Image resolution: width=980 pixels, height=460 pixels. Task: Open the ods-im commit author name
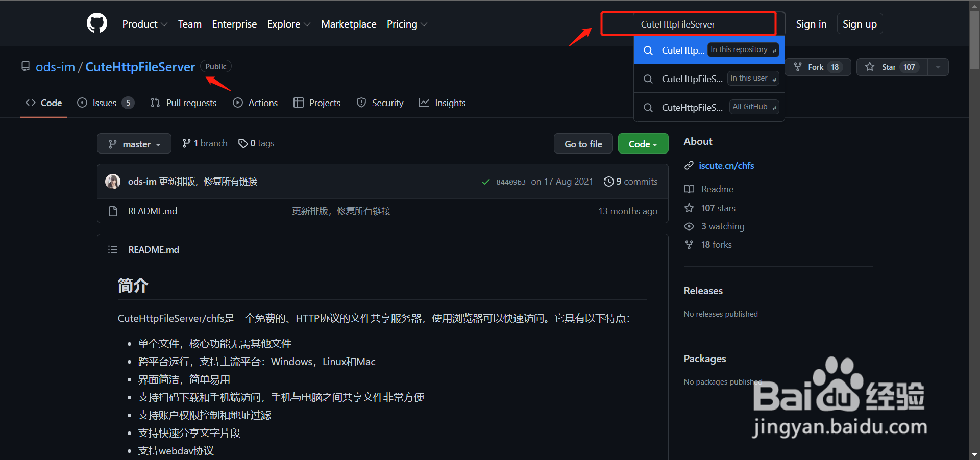142,182
